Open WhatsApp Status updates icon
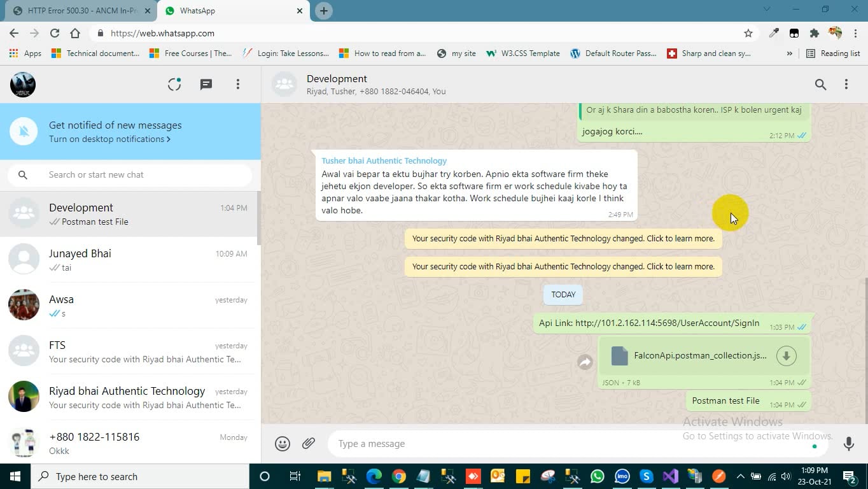This screenshot has height=489, width=868. tap(174, 84)
